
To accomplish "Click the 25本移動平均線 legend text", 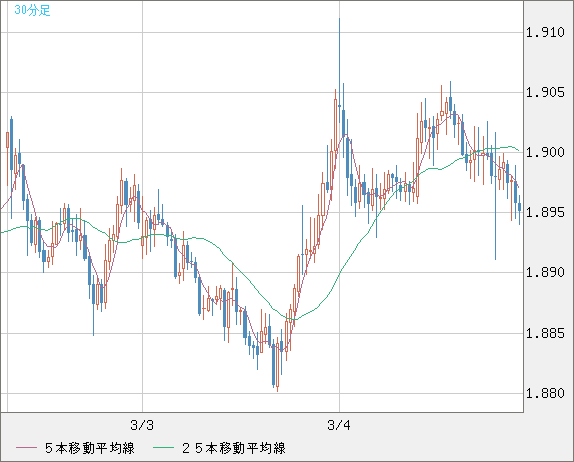I will 234,448.
